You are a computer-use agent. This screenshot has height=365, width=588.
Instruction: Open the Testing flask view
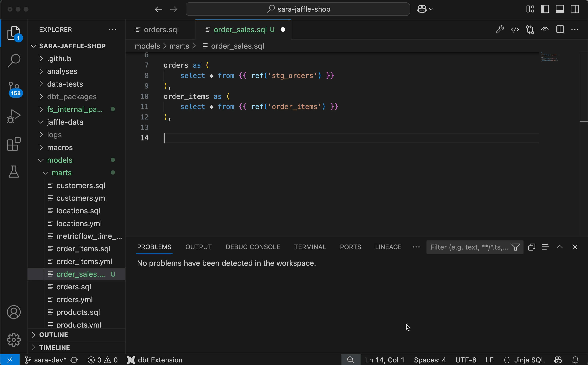(x=14, y=172)
